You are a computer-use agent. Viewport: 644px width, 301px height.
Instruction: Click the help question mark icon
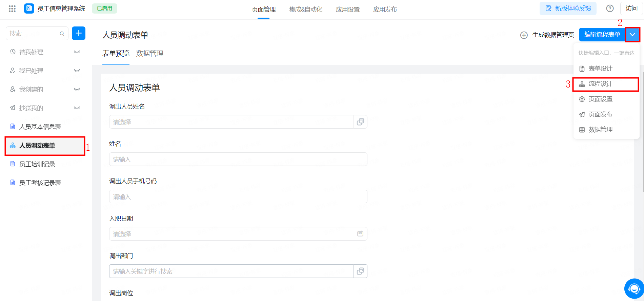click(610, 9)
